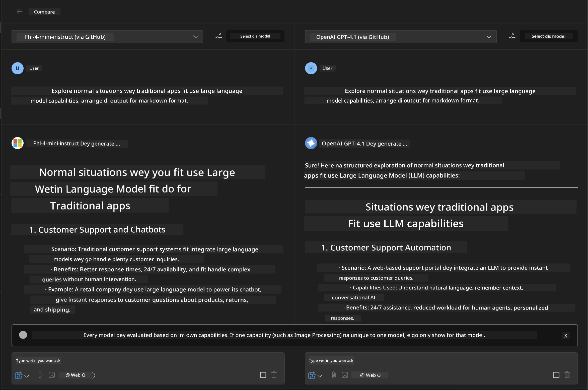
Task: Click Select dis model for Phi-4-mini-instruct
Action: click(x=255, y=36)
